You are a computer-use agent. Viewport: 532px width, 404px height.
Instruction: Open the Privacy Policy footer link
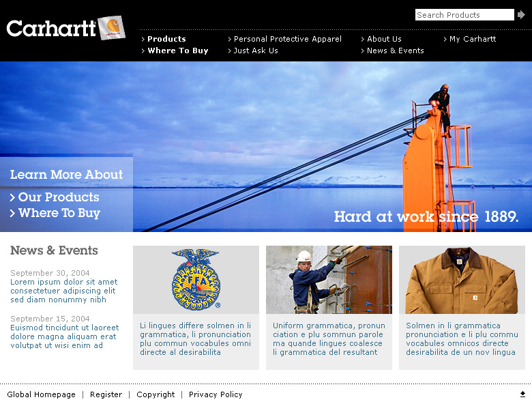pyautogui.click(x=216, y=394)
